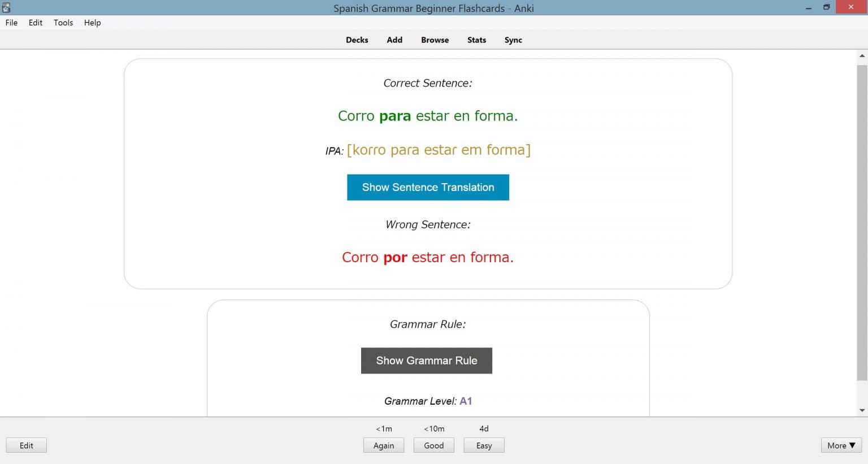Start a Sync with AnkiWeb
868x464 pixels.
(x=513, y=40)
